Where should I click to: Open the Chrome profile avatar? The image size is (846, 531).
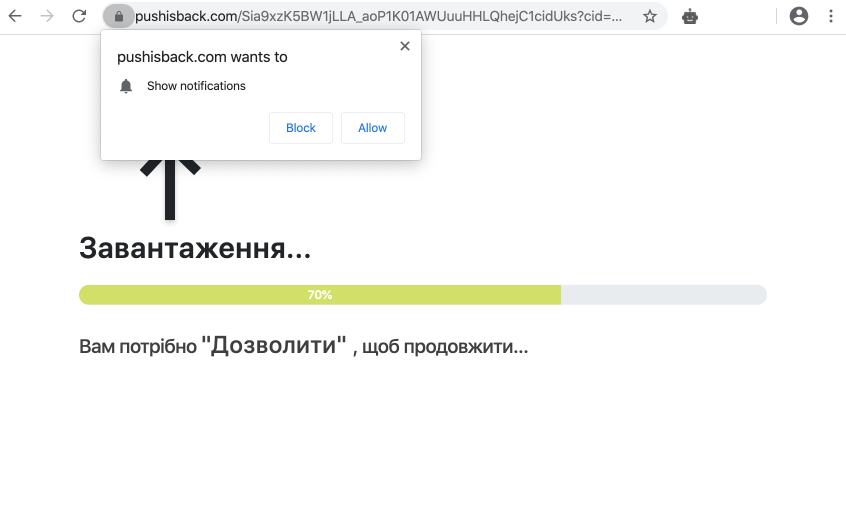coord(798,16)
